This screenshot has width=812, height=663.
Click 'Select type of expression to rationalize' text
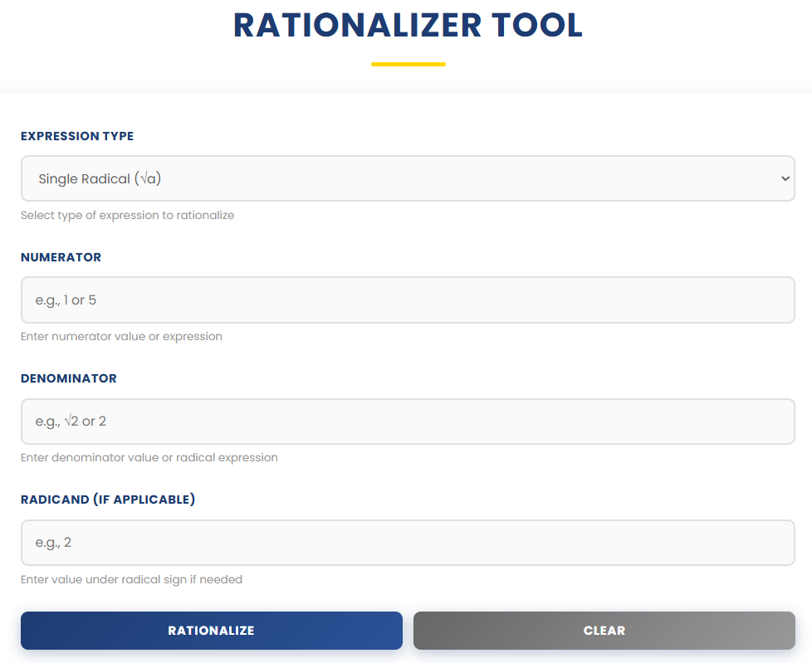[x=126, y=215]
